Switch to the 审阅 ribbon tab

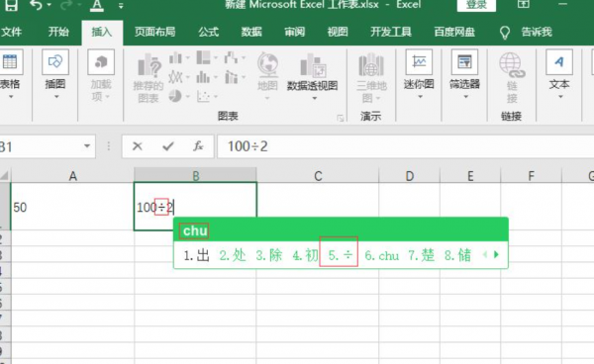[x=295, y=32]
